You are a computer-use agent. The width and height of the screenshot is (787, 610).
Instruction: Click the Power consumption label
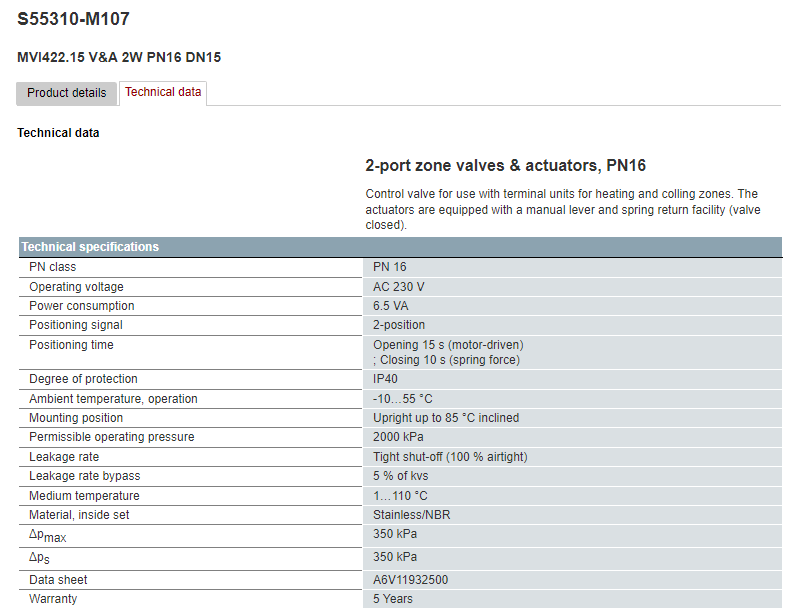(x=82, y=306)
